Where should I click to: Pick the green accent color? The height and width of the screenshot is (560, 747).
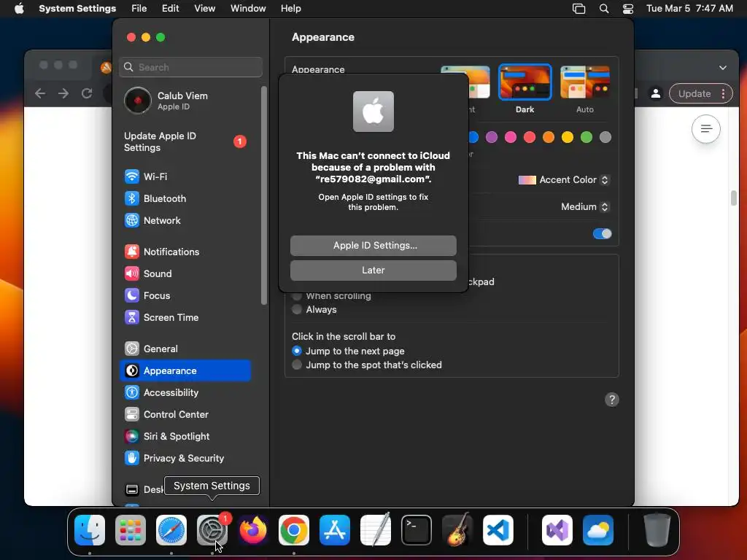587,137
